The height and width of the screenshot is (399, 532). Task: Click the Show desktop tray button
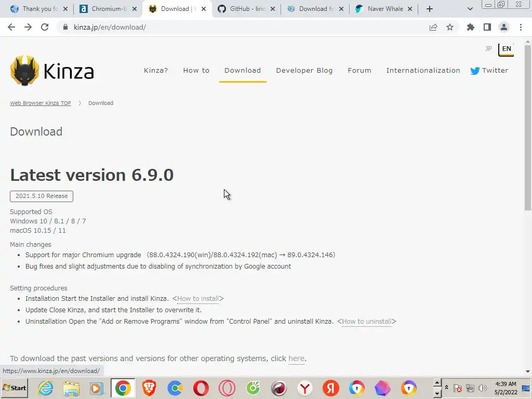tap(526, 388)
